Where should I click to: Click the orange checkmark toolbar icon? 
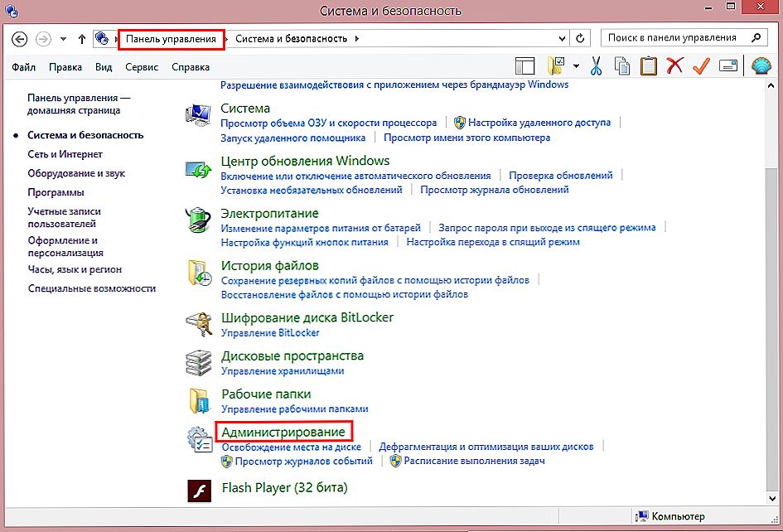coord(702,65)
